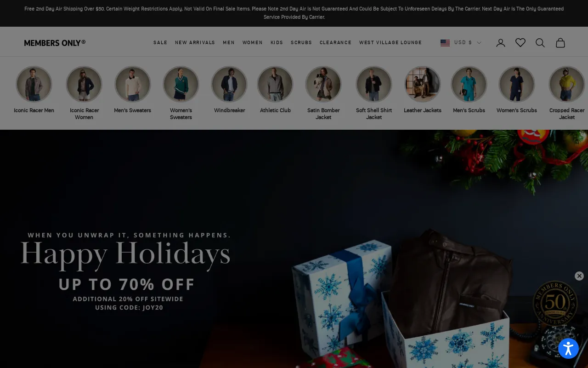Open the Men menu

(229, 43)
